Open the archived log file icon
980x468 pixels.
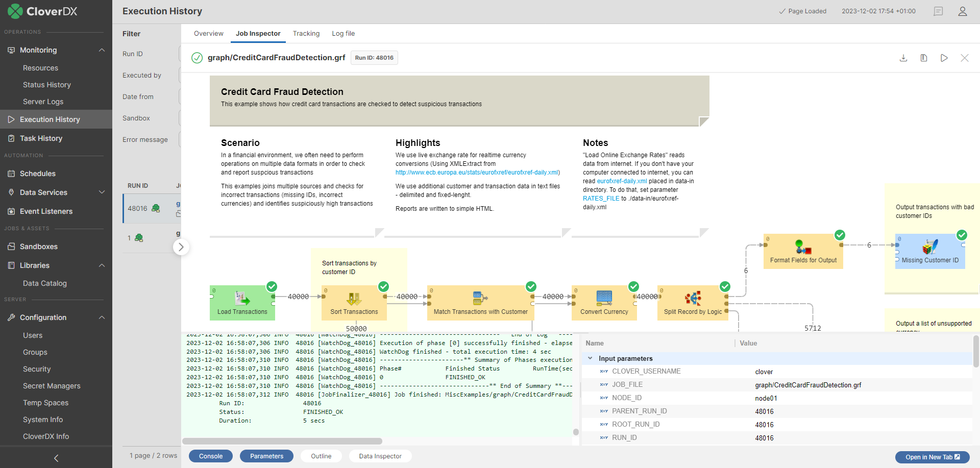(923, 58)
